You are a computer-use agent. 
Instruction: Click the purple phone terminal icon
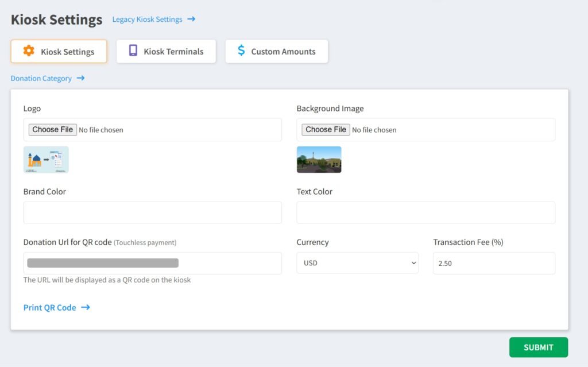(133, 51)
